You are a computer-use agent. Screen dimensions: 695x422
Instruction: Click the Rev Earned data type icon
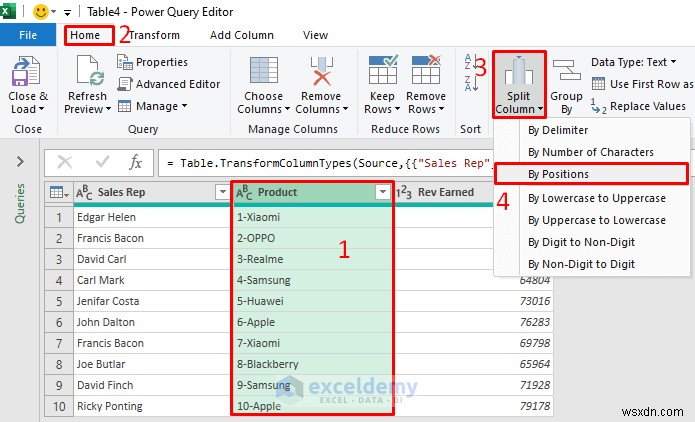404,192
